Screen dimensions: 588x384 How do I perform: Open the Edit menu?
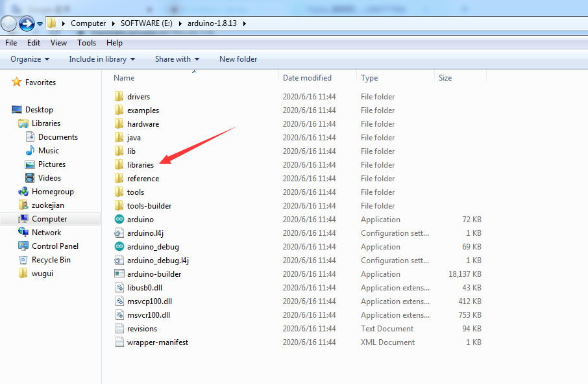coord(33,43)
